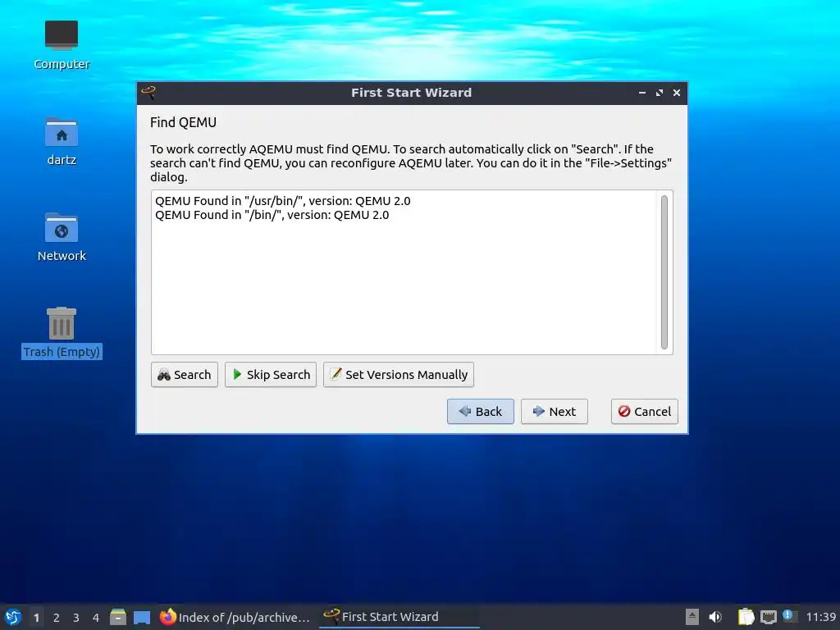Screen dimensions: 840x630
Task: Open the clipboard manager tray icon
Action: [746, 617]
